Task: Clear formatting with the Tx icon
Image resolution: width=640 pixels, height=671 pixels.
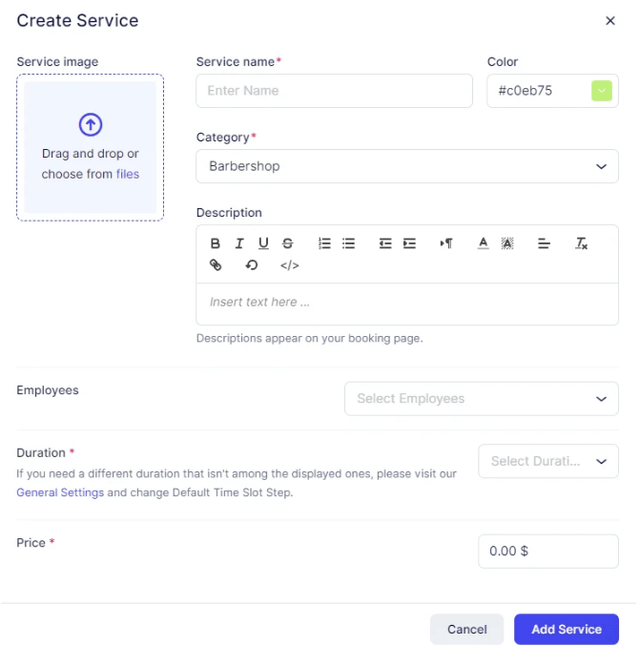Action: point(581,244)
